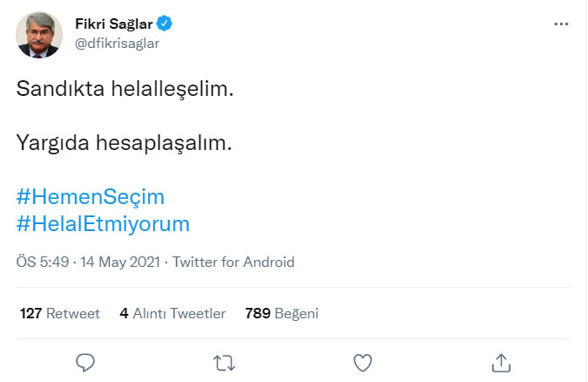588x382 pixels.
Task: Open the share tweet icon
Action: click(502, 362)
